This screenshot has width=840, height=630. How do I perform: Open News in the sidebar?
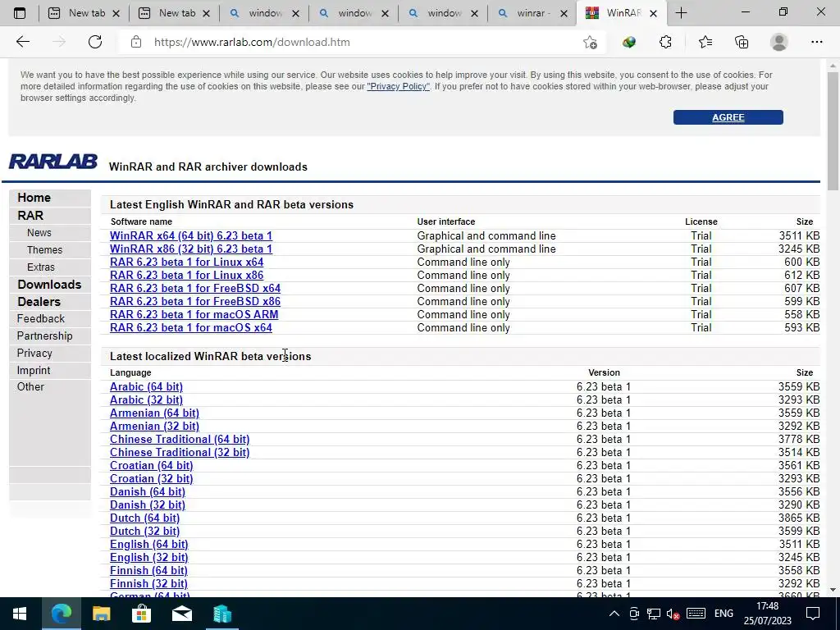(39, 232)
